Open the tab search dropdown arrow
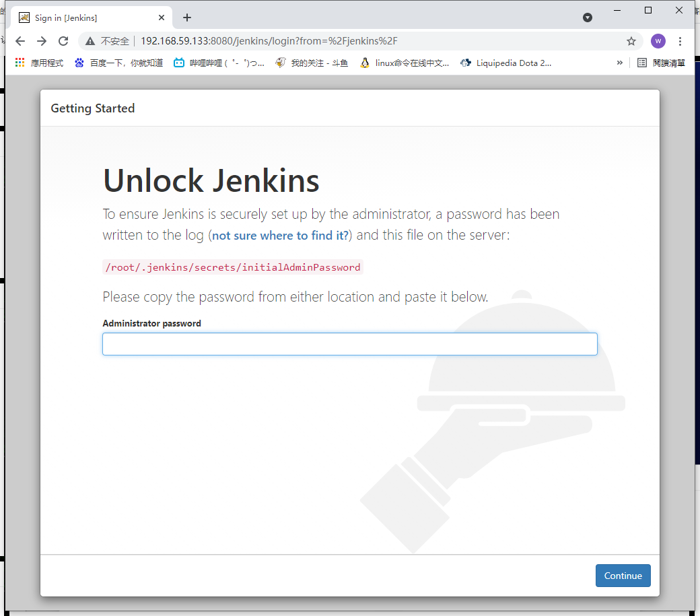The height and width of the screenshot is (616, 700). tap(588, 18)
